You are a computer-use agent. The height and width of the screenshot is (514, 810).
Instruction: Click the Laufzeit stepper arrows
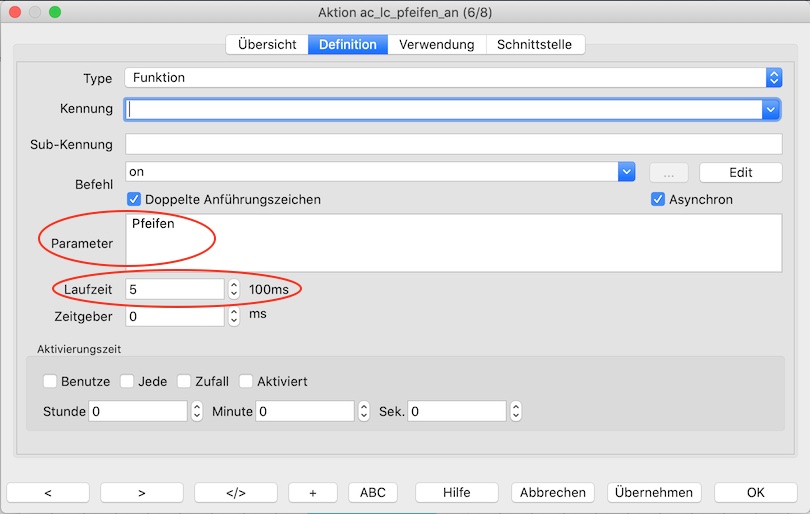[x=234, y=289]
